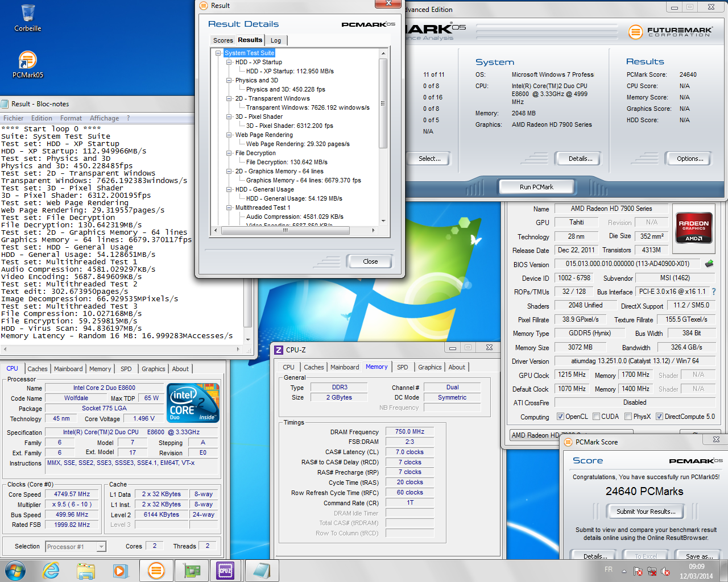Open the Affichage menu in Notepad
The image size is (728, 582).
(105, 118)
